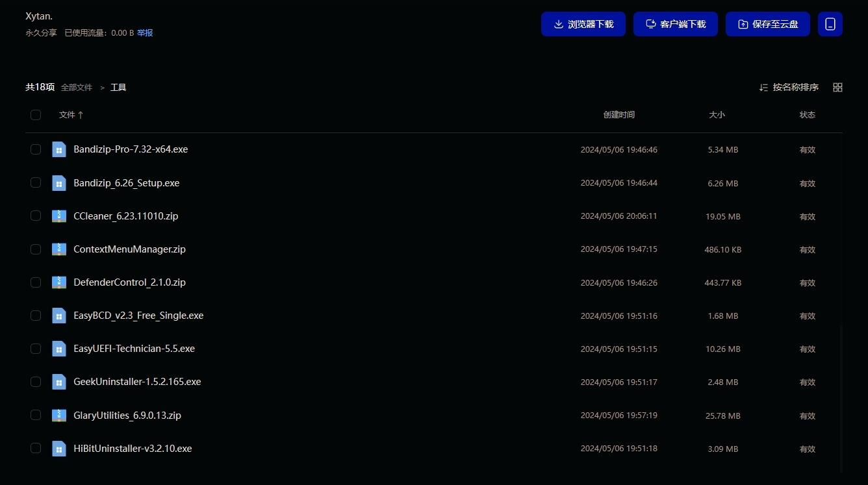Check the HiBitUninstaller-v3.2.10.exe checkbox

click(36, 448)
